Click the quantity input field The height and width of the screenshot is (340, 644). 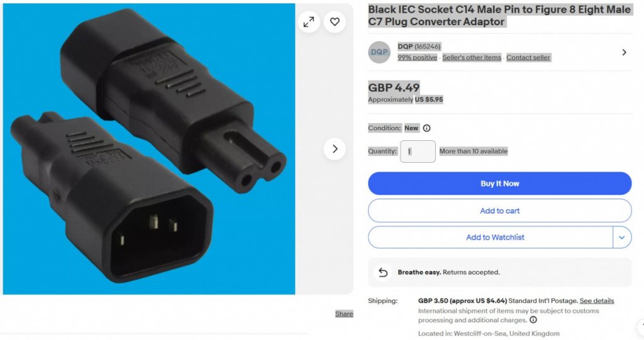[418, 151]
